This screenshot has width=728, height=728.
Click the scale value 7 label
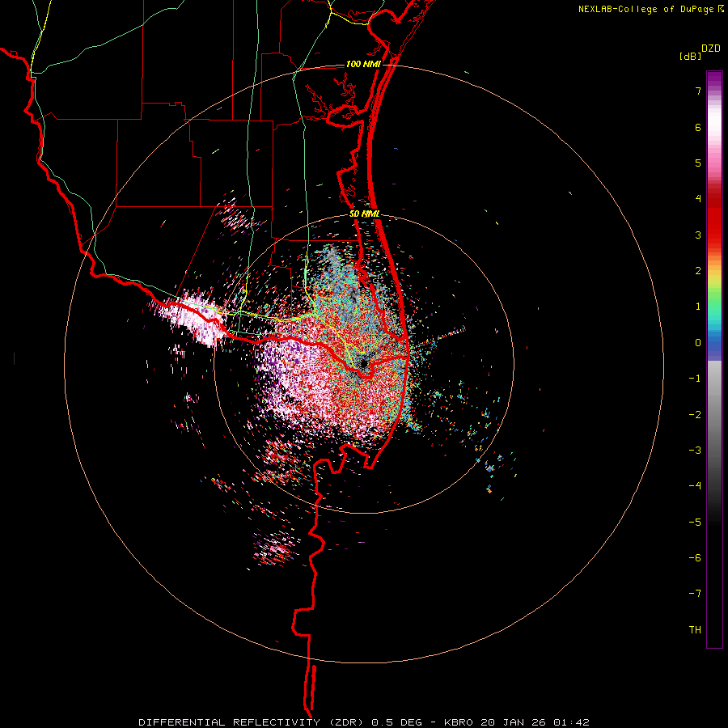(698, 91)
